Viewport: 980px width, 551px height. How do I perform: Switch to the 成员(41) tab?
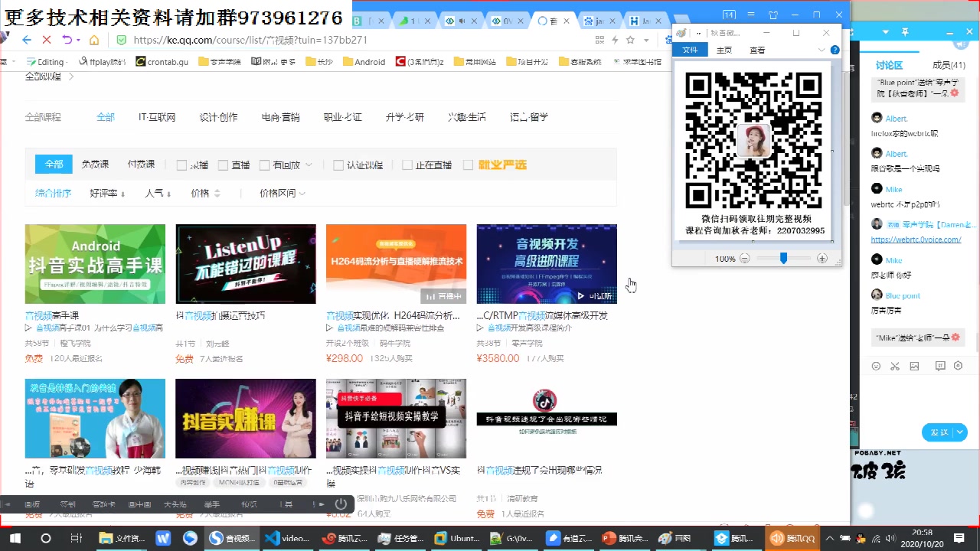pos(948,66)
